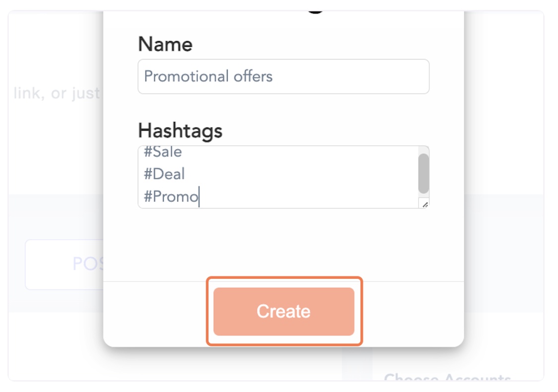Place cursor on the #Deal hashtag
Image resolution: width=558 pixels, height=392 pixels.
tap(164, 174)
